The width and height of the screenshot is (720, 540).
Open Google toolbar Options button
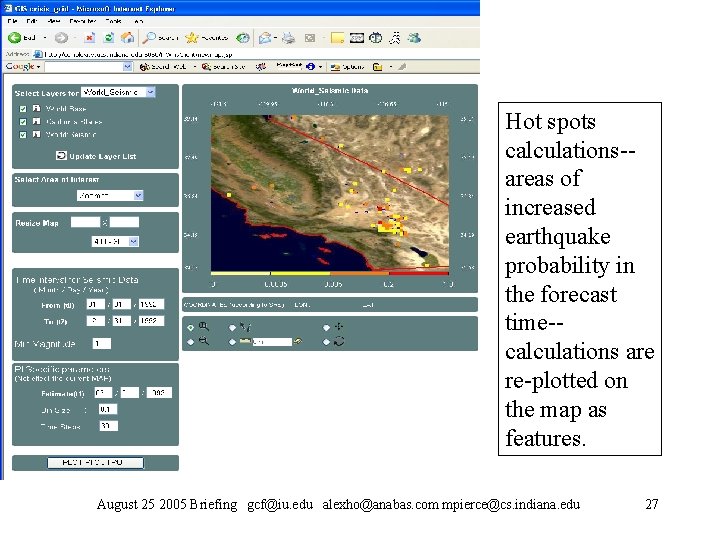(x=348, y=67)
